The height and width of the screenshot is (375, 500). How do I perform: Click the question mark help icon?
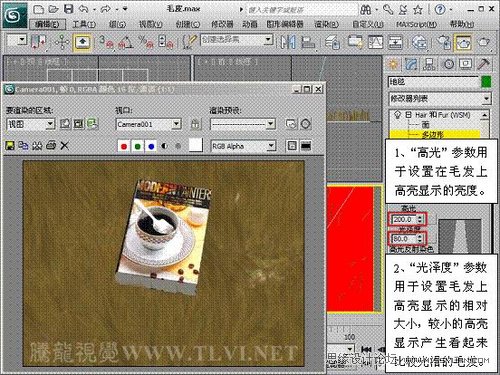click(x=440, y=10)
